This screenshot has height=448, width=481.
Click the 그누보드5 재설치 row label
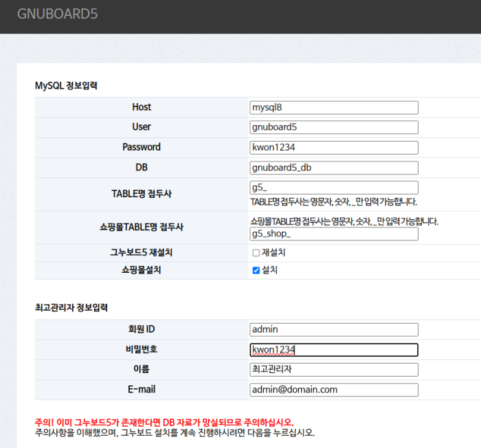[142, 253]
